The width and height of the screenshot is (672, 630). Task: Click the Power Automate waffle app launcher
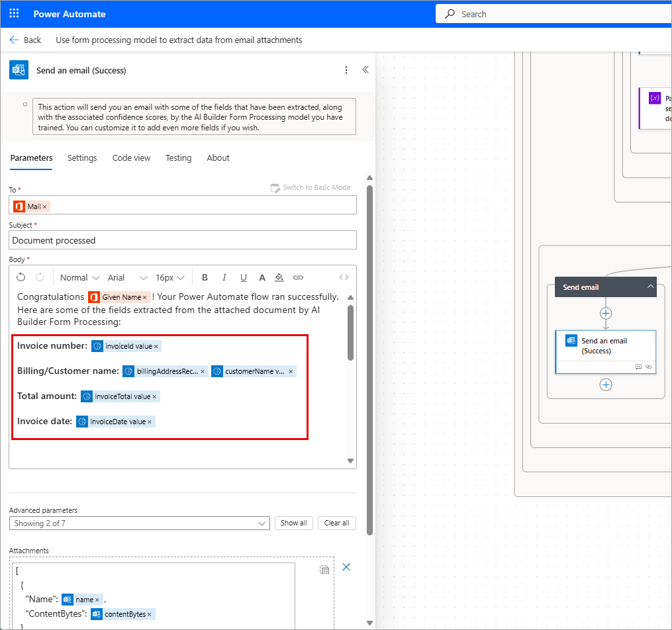(x=14, y=13)
